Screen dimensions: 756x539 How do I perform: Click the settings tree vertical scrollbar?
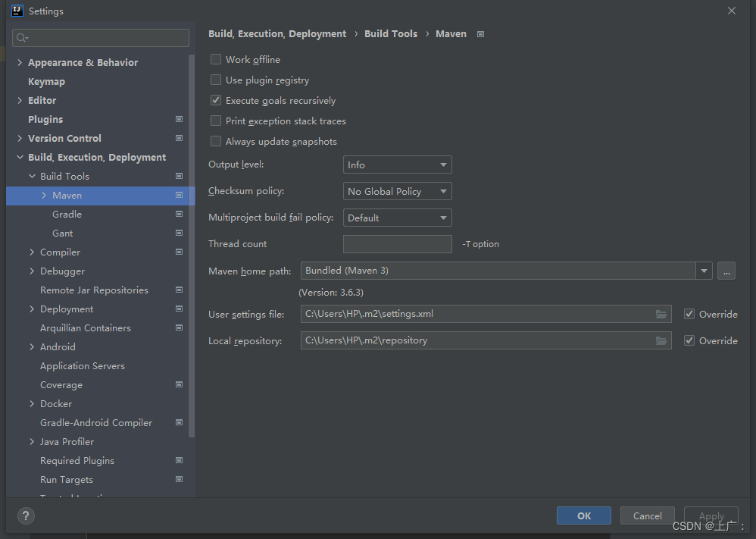(192, 246)
